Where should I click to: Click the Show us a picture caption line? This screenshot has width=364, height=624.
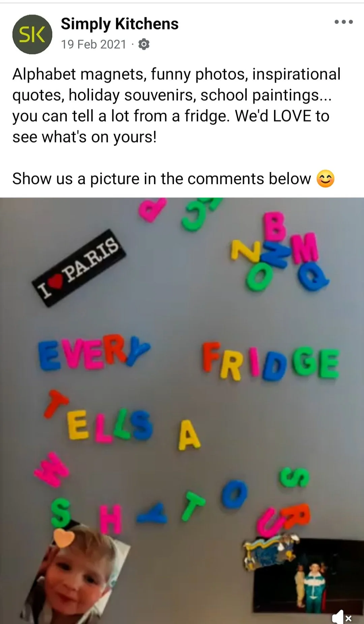pyautogui.click(x=174, y=179)
